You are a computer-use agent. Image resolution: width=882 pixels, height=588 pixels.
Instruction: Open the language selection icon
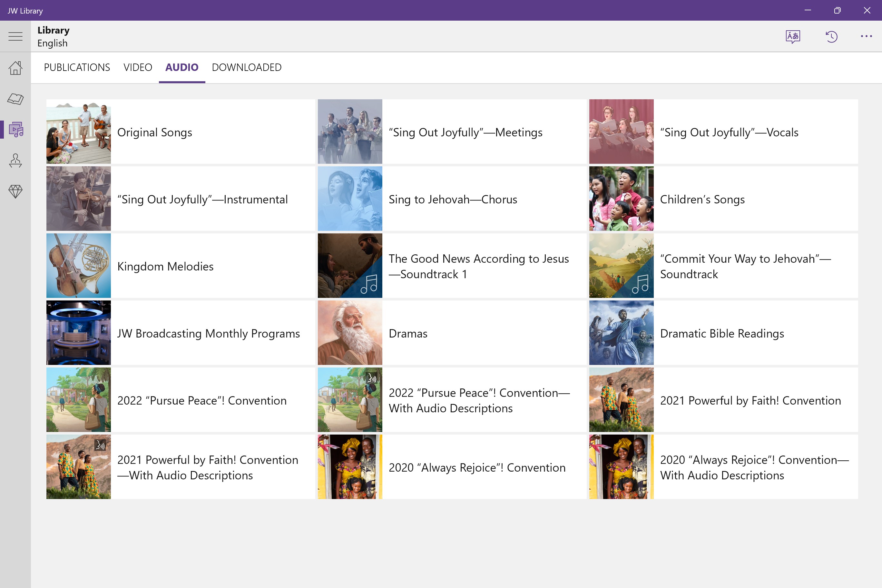pos(793,36)
